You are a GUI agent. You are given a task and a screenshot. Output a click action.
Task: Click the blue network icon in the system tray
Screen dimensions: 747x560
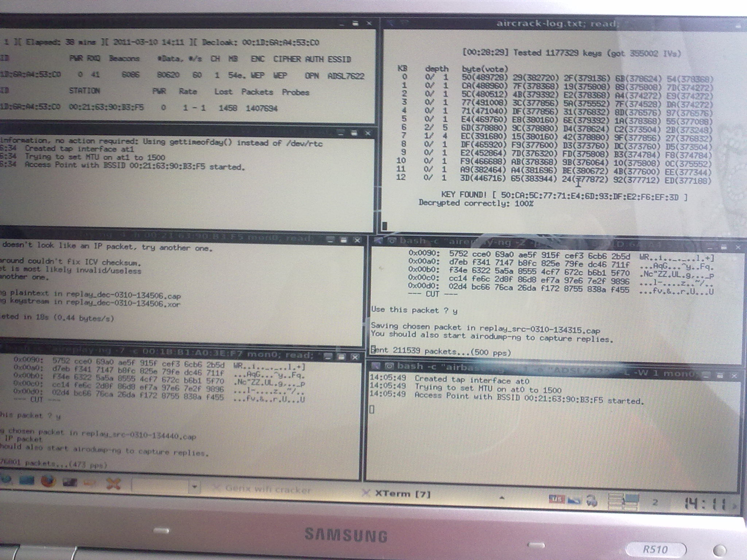(574, 500)
